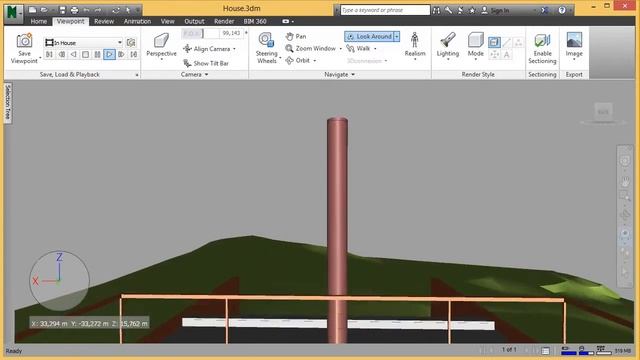Toggle lines display in Render Style
This screenshot has height=360, width=640.
point(507,42)
